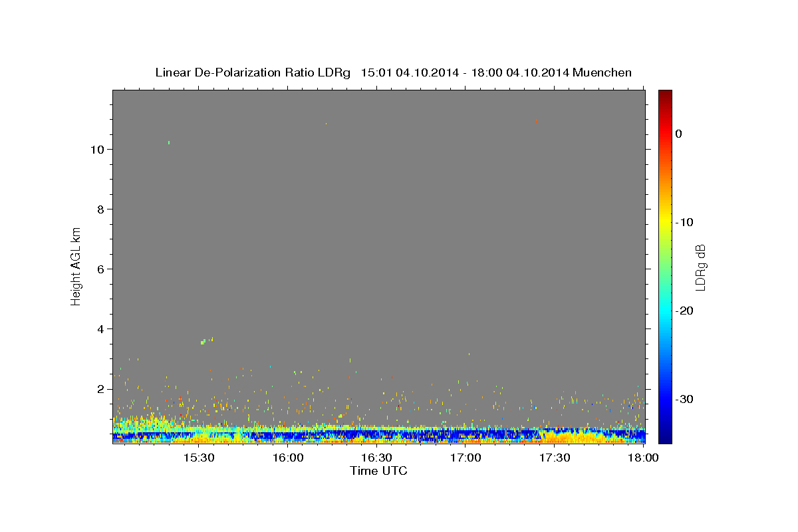Click the colorbar value -30
This screenshot has height=532, width=798.
click(x=684, y=399)
